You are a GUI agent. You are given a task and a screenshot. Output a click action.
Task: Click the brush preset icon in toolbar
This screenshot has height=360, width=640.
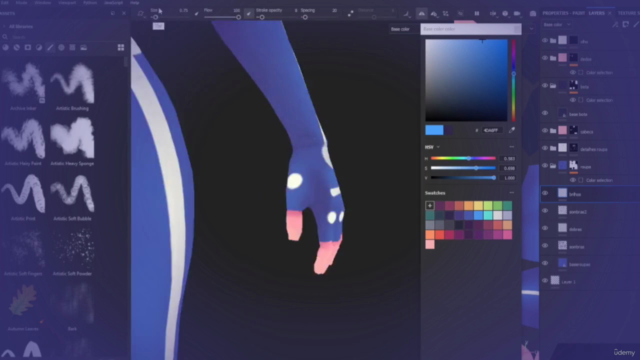point(141,13)
